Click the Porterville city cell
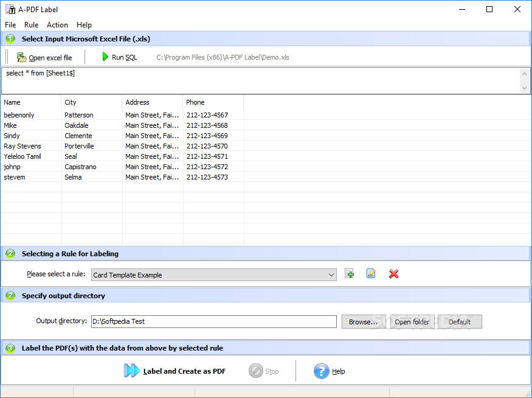Screen dimensions: 532x398 pos(79,146)
